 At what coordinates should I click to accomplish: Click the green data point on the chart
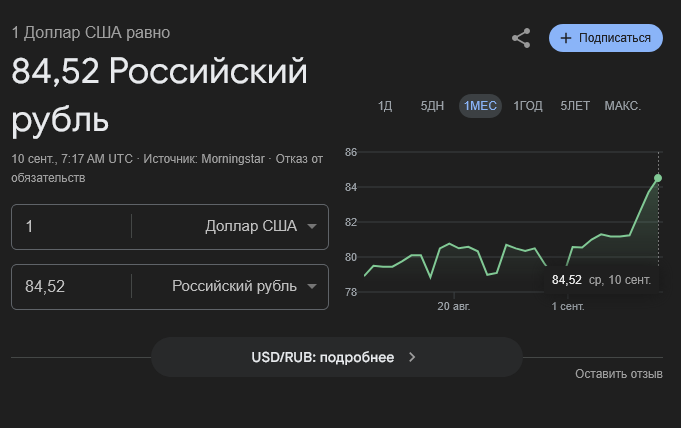click(658, 178)
